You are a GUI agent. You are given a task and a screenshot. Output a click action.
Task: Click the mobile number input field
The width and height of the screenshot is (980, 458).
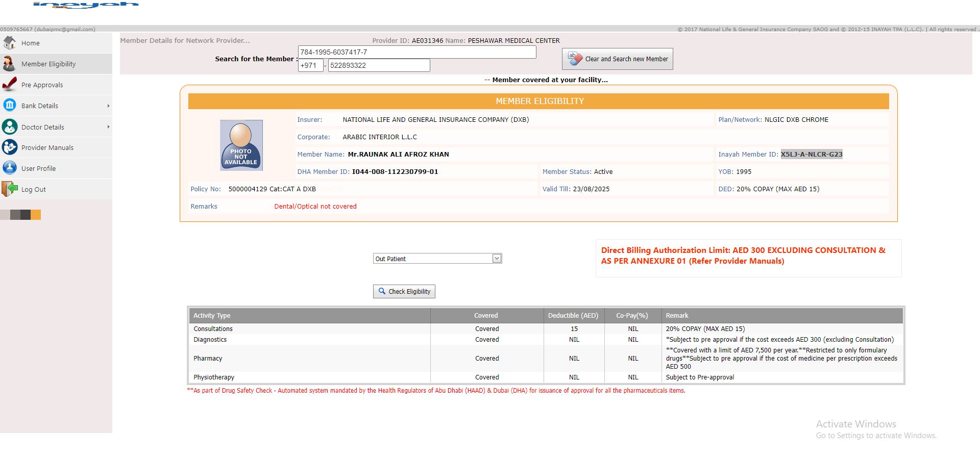[379, 65]
